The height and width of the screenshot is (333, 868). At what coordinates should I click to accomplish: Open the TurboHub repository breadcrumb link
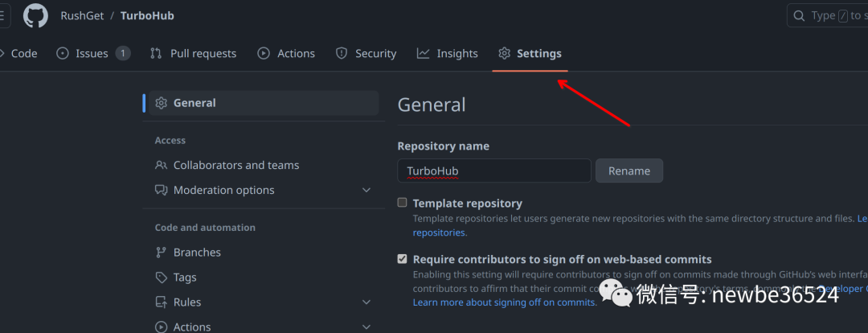[x=147, y=15]
